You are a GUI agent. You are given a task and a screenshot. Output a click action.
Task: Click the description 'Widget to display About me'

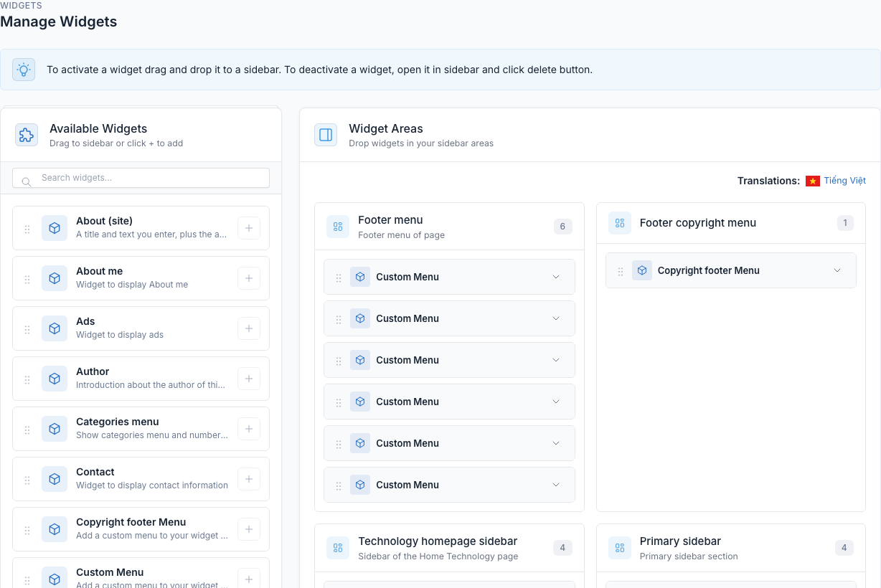point(132,285)
